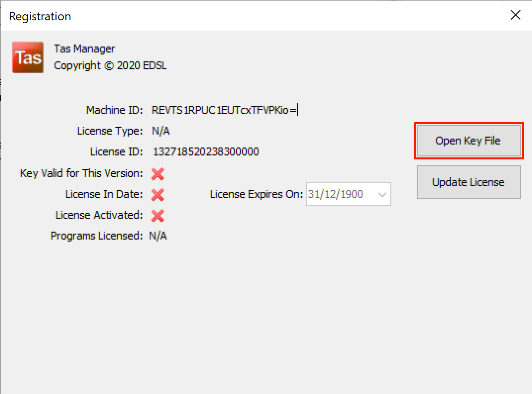Click the License Activated label
The image size is (532, 394).
click(x=99, y=215)
